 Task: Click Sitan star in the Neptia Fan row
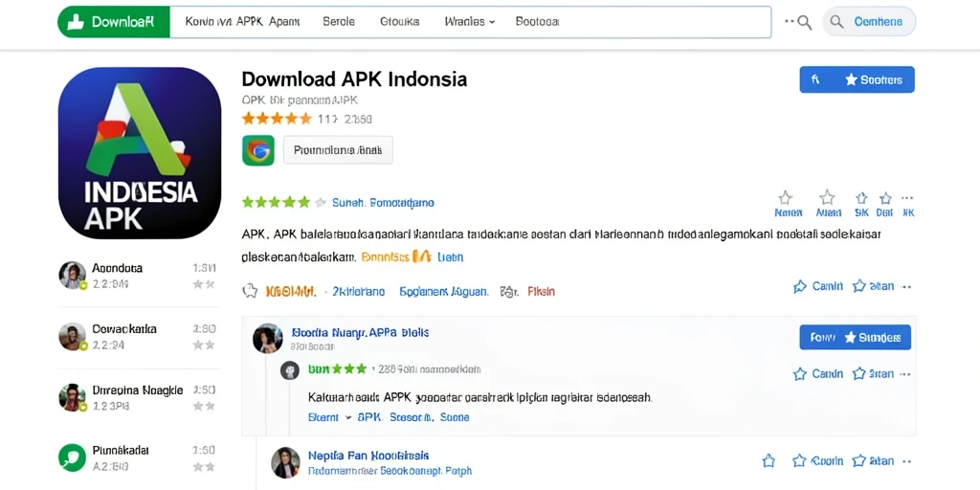pyautogui.click(x=859, y=461)
